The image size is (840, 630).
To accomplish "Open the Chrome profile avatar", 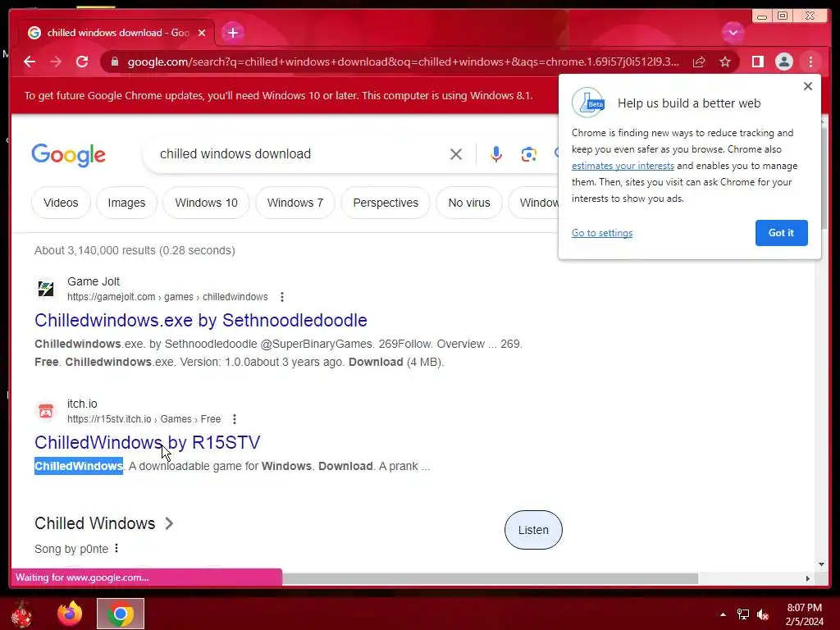I will tap(783, 62).
